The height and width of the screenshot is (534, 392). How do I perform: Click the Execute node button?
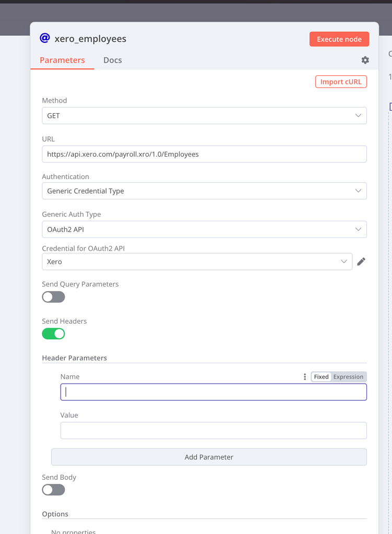click(339, 39)
